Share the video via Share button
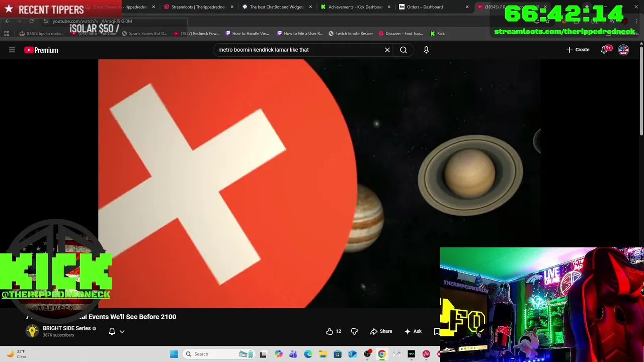 pos(381,331)
